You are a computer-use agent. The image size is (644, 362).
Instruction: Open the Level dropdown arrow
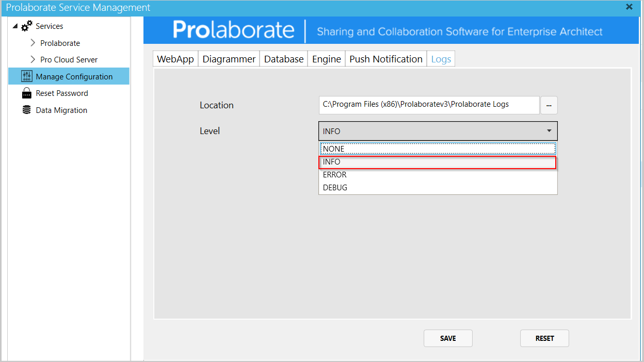[x=549, y=131]
